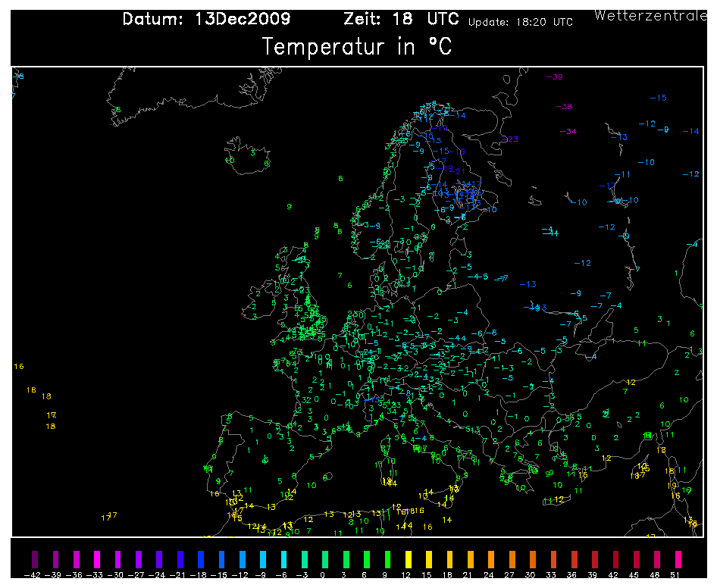Screen dimensions: 717x588
Task: Select the magenta -38 map reading
Action: point(564,107)
